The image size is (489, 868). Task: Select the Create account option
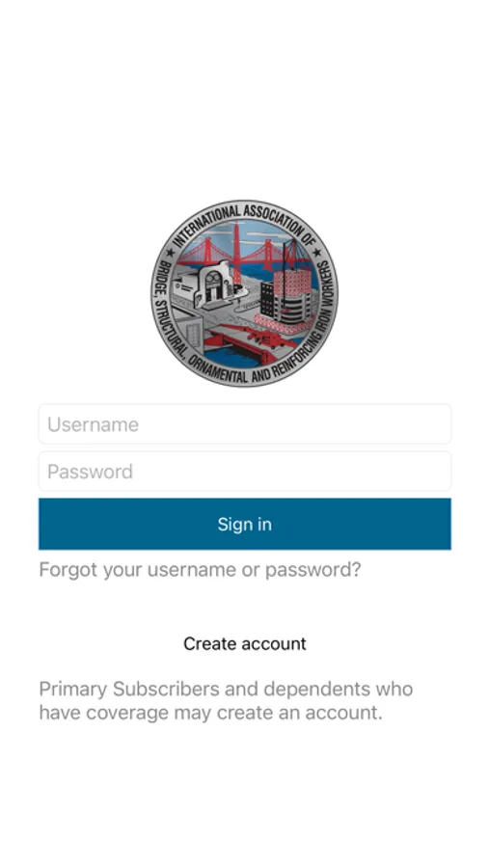244,643
